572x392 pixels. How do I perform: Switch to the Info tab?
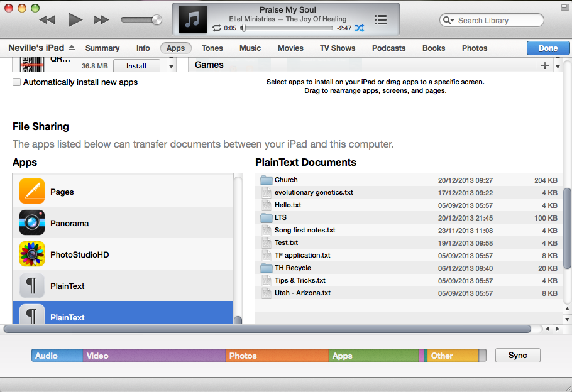[143, 48]
